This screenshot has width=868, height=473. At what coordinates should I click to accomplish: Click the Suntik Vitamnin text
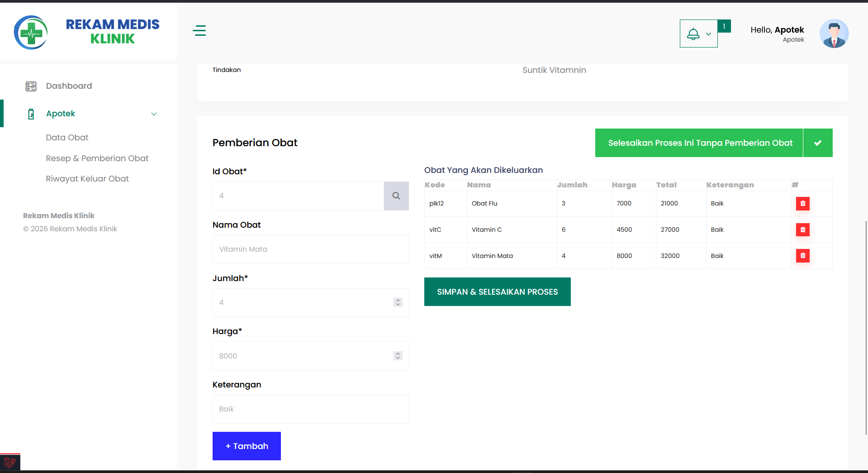[x=554, y=70]
